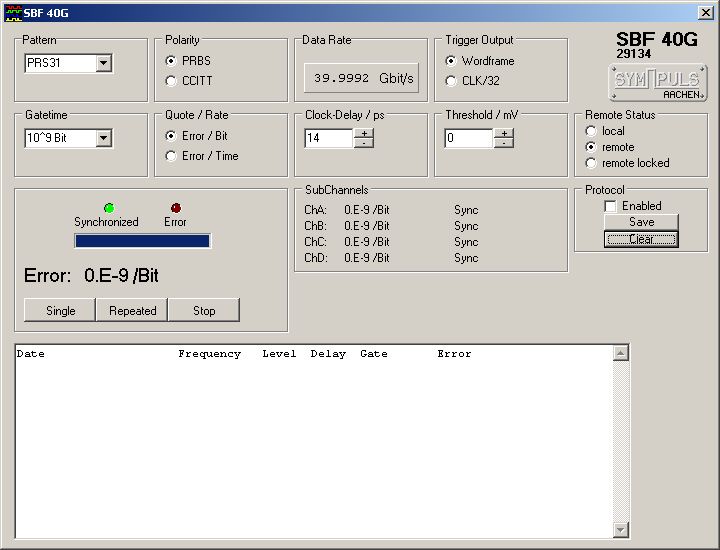
Task: Click the green Synchronized indicator light
Action: [109, 208]
